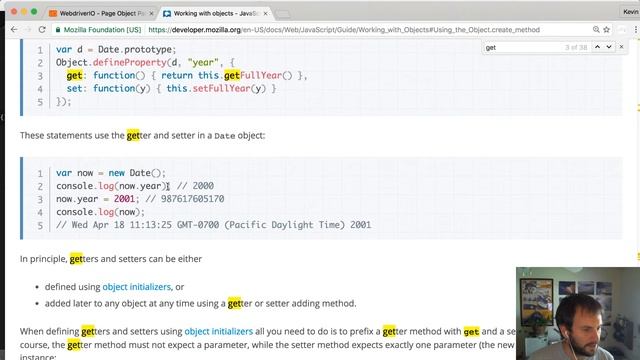The image size is (640, 360).
Task: Click the green macOS fullscreen window button
Action: [x=34, y=12]
